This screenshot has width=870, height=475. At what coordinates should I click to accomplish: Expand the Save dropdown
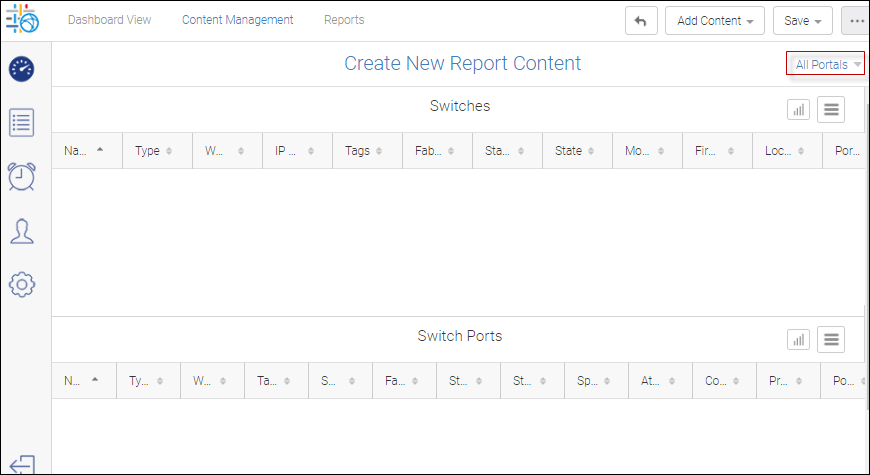click(x=802, y=21)
